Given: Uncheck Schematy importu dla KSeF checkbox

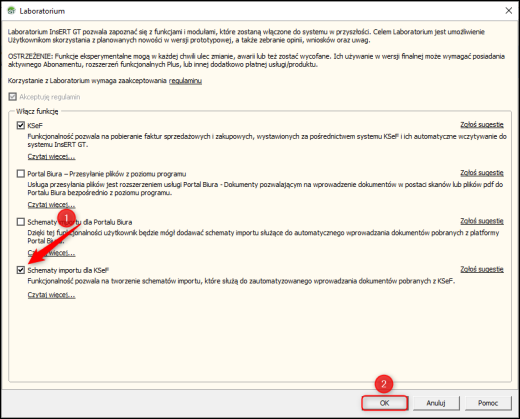Looking at the screenshot, I should (21, 270).
